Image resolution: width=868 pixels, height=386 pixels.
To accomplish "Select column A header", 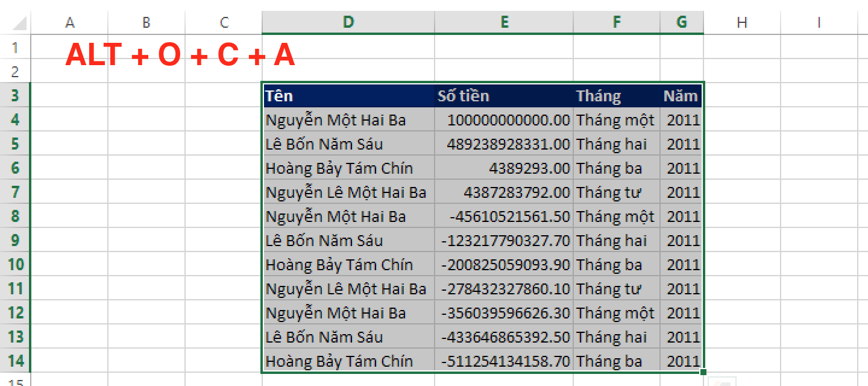I will [x=70, y=22].
